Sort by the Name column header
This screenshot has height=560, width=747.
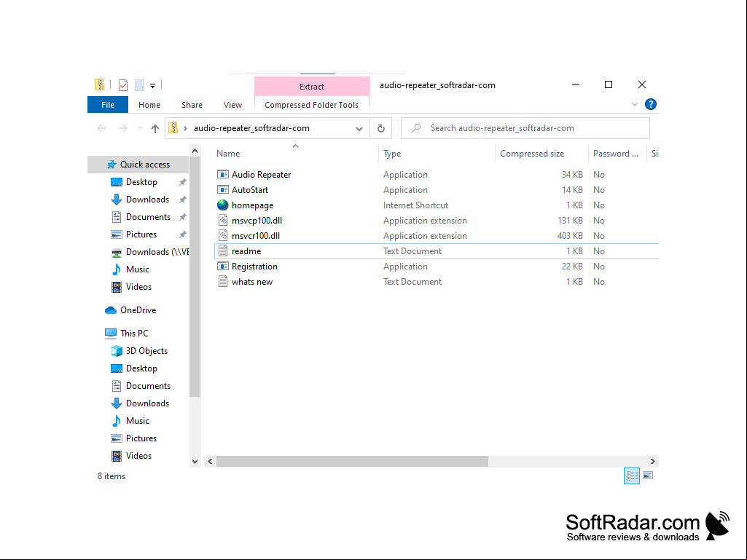pyautogui.click(x=228, y=154)
